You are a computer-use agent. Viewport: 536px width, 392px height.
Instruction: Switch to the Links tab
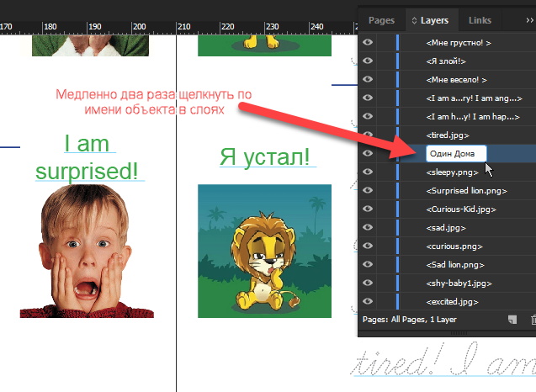(480, 20)
